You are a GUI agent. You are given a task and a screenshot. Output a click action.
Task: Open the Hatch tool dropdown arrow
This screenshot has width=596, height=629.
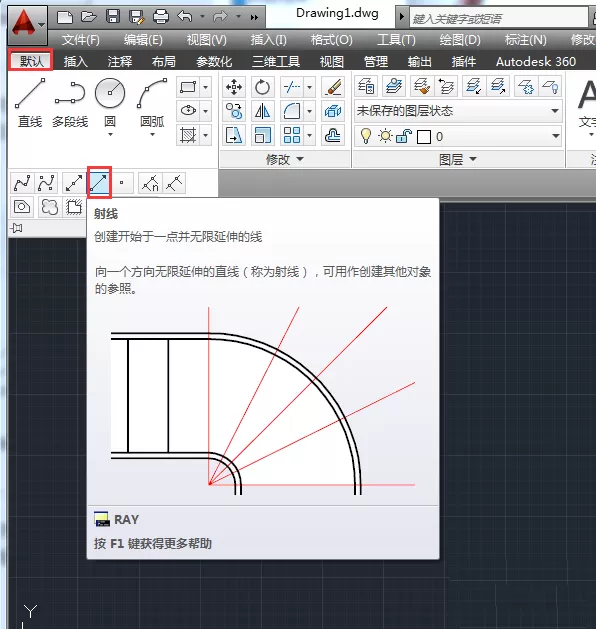[x=205, y=135]
